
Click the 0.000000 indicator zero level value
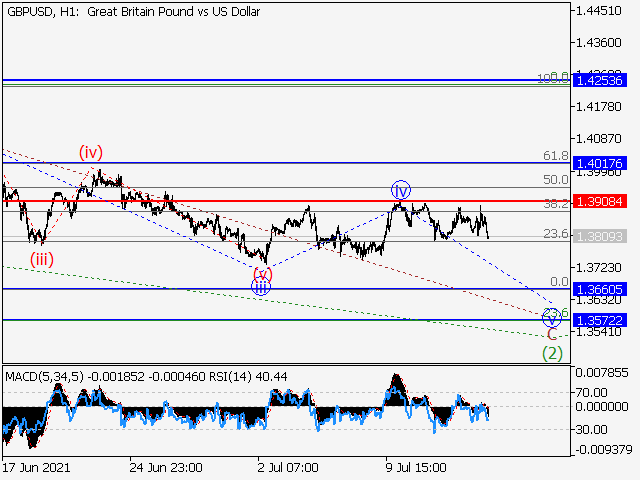coord(602,407)
